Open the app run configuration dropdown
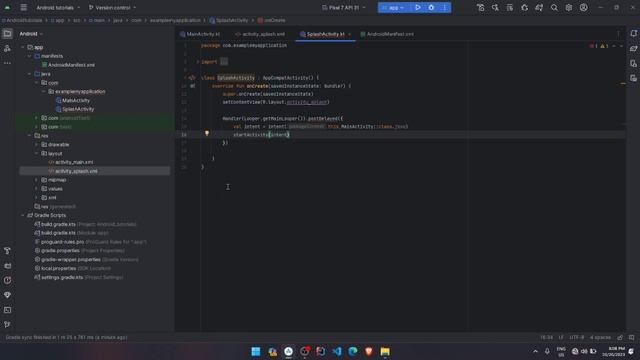The height and width of the screenshot is (360, 640). 393,7
